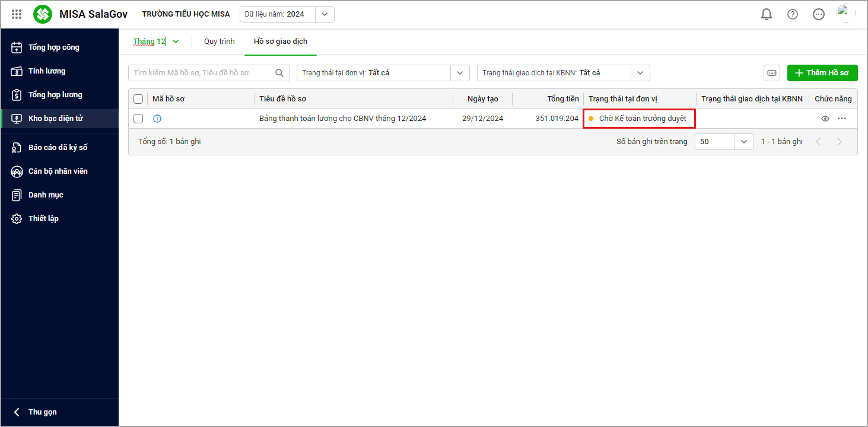This screenshot has height=427, width=868.
Task: View record details with the eye icon
Action: click(825, 119)
